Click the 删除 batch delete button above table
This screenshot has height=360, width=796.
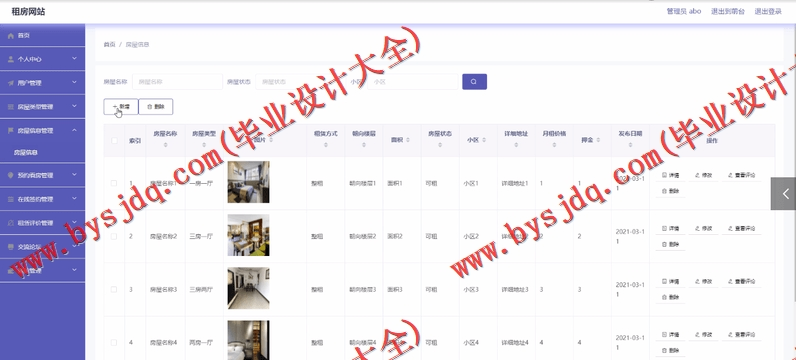tap(156, 107)
